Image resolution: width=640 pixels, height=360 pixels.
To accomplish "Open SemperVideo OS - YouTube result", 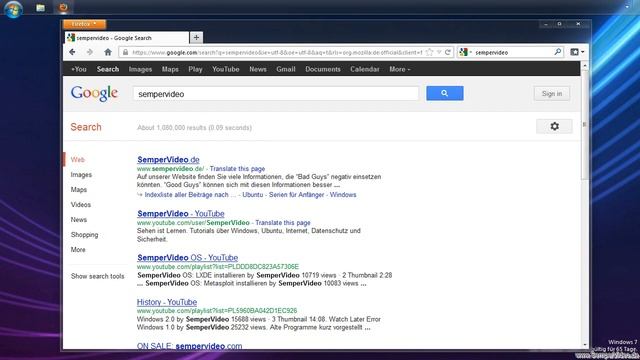I will point(187,258).
